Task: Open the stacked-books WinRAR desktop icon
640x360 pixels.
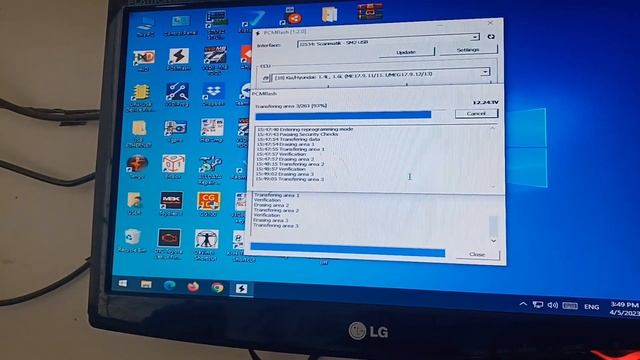Action: (x=369, y=12)
